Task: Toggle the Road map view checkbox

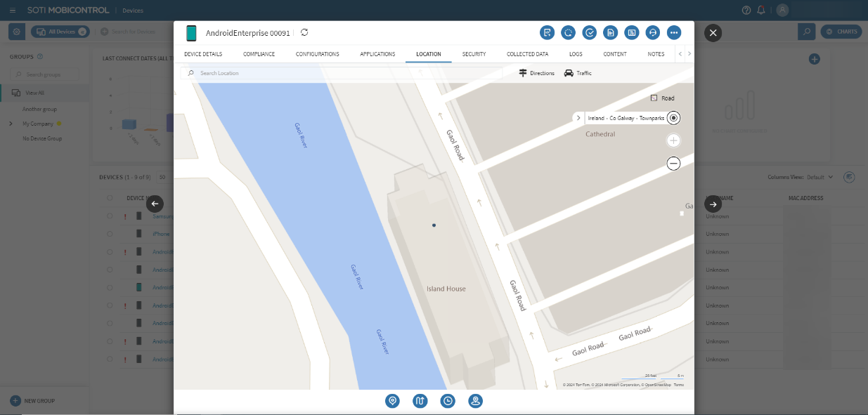Action: 652,98
